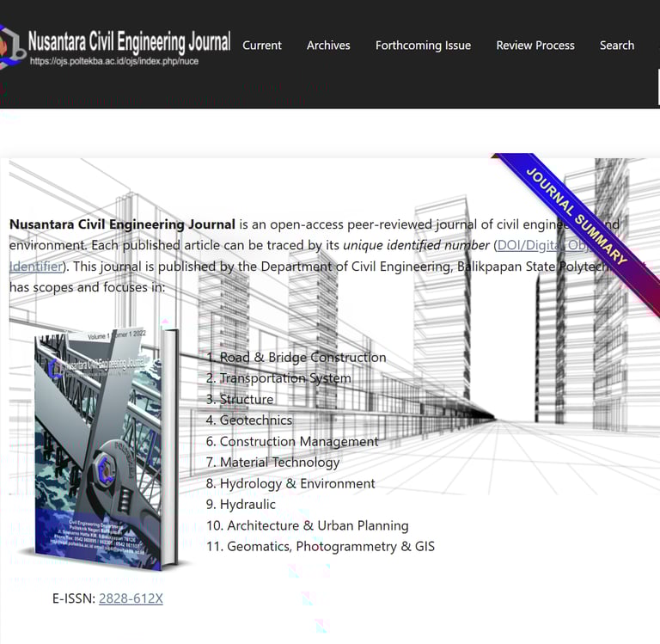This screenshot has width=660, height=644.
Task: Click the 'Architecture & Urban Planning' item
Action: click(x=318, y=525)
